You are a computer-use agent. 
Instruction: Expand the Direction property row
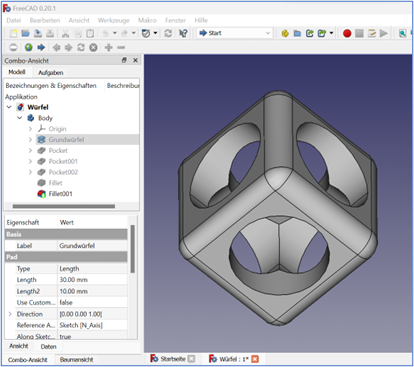pos(10,314)
